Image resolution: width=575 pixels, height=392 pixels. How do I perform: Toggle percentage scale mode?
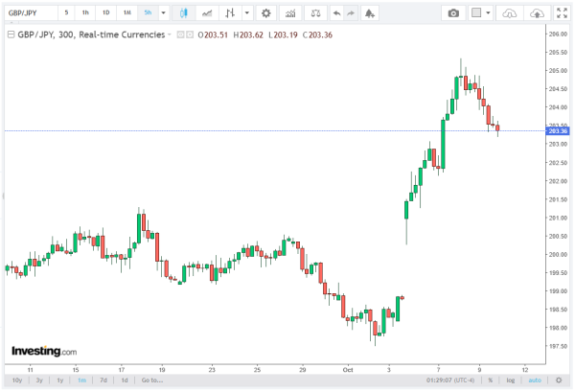(x=489, y=380)
